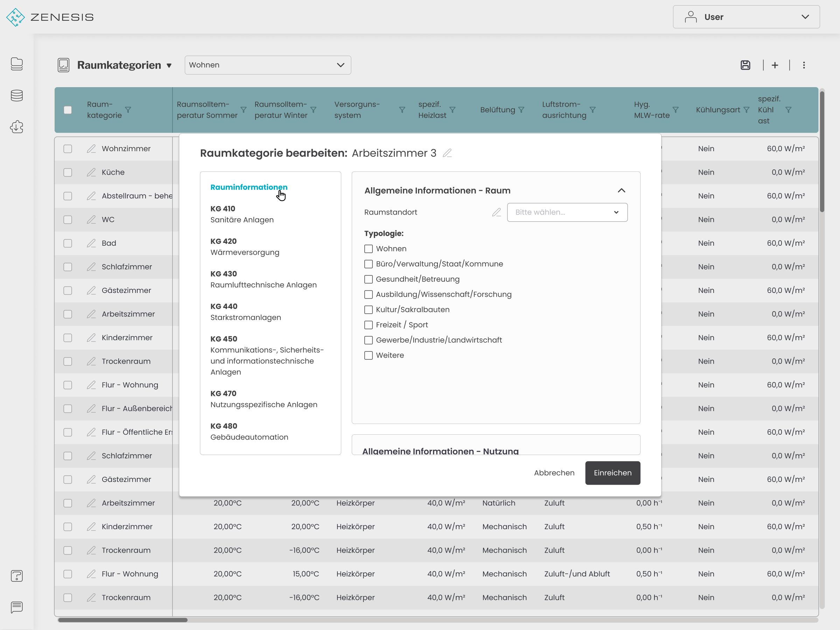
Task: Open KG 480 Gebäudeautomation section
Action: pyautogui.click(x=249, y=432)
